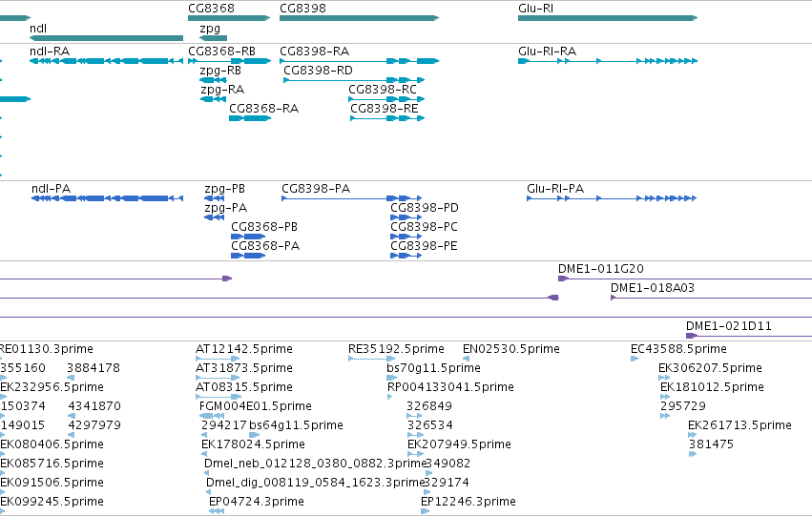
Task: Click protein CG8398-PD
Action: coord(425,208)
